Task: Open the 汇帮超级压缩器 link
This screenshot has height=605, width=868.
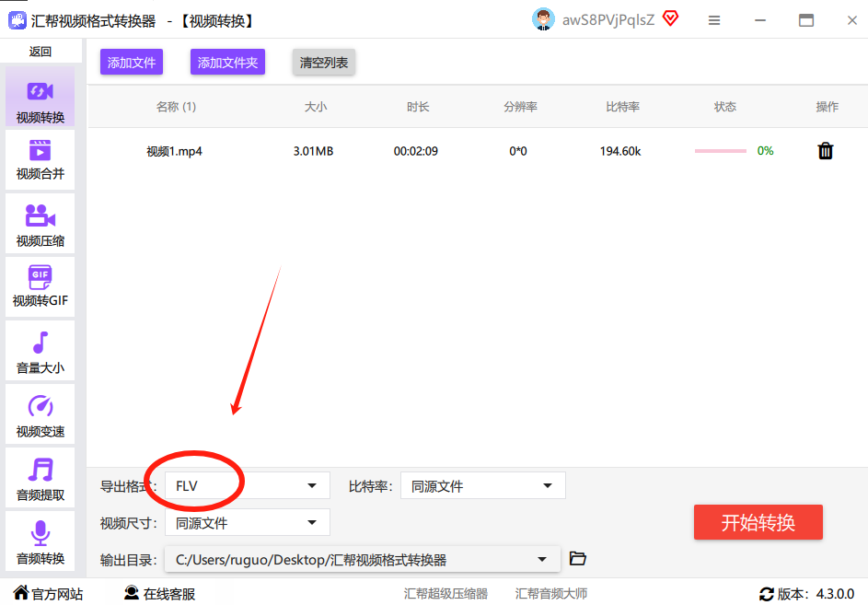Action: coord(446,594)
